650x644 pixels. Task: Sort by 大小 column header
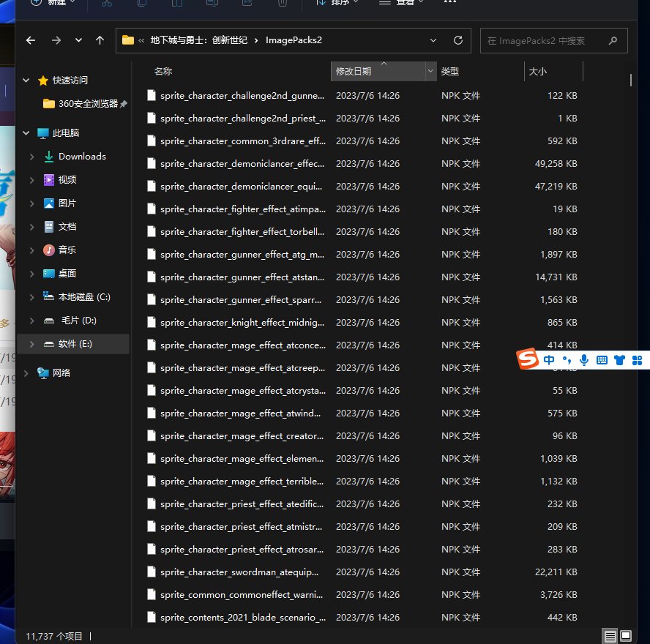point(538,71)
